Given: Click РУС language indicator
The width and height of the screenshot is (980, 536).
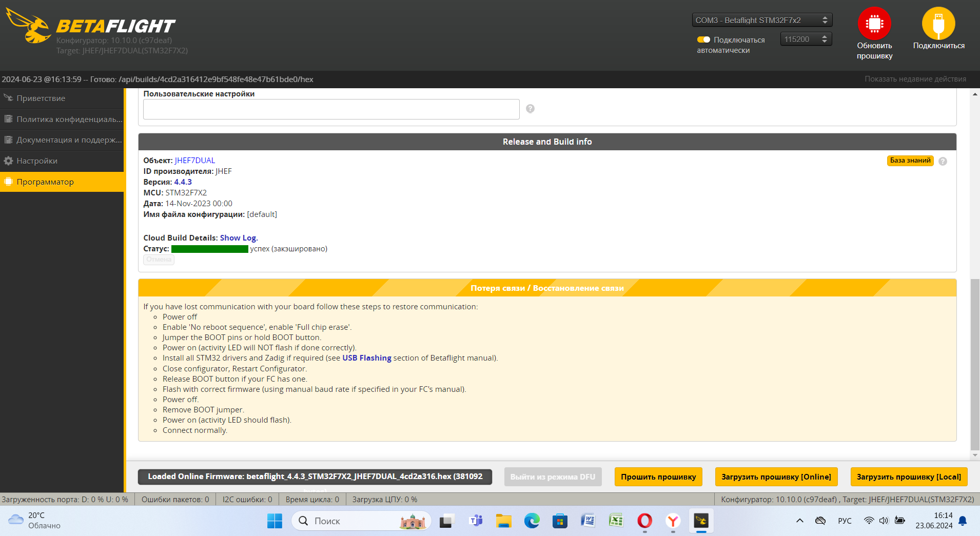Looking at the screenshot, I should (845, 521).
